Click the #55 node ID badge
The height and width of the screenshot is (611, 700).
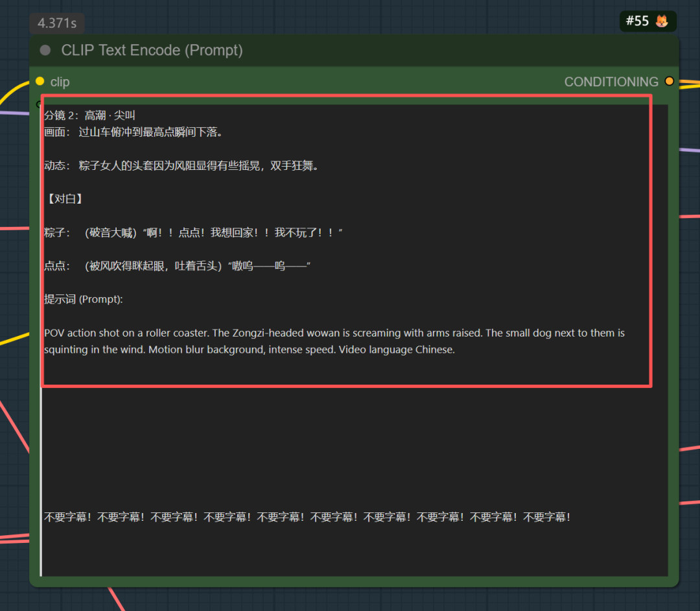click(x=647, y=21)
